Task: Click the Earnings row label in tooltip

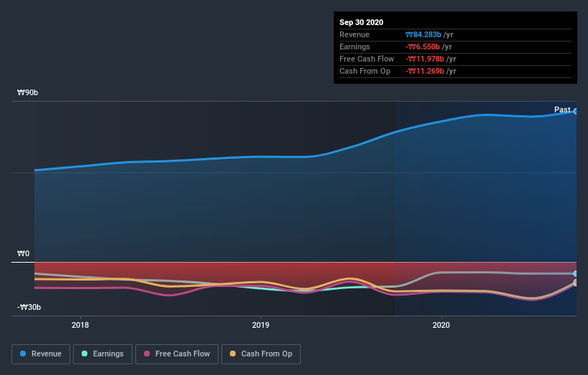Action: (355, 47)
